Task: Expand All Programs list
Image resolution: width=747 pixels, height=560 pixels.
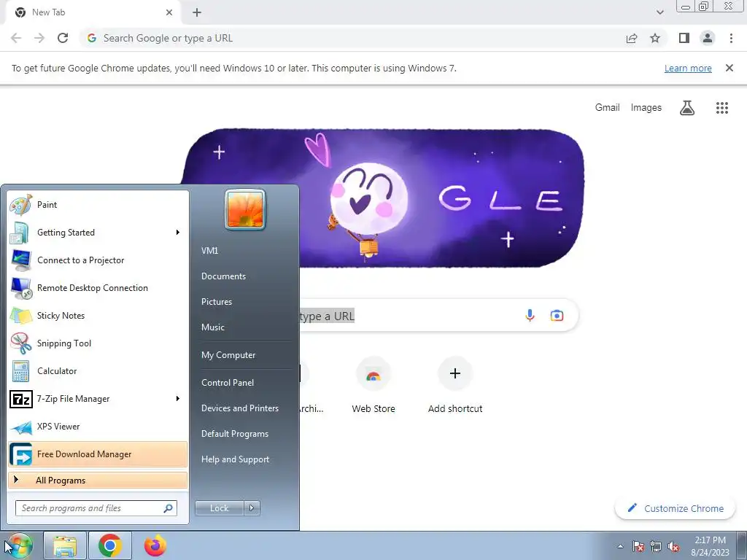Action: [98, 481]
